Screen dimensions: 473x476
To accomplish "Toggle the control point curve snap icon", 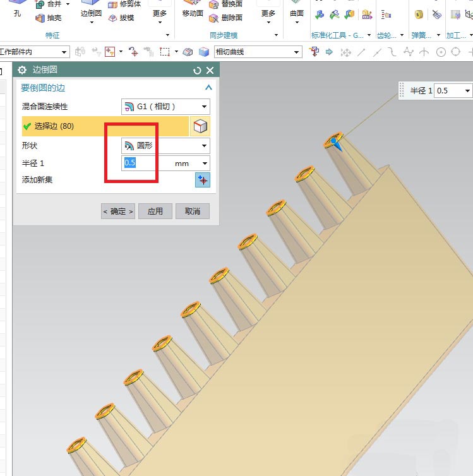I will (x=392, y=52).
